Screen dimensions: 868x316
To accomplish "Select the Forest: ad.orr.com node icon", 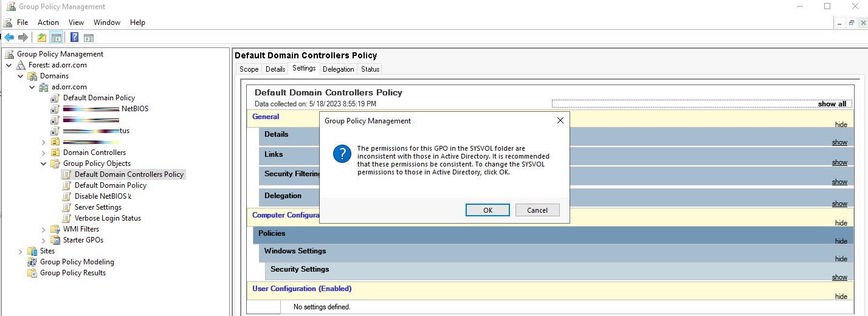I will pos(21,65).
